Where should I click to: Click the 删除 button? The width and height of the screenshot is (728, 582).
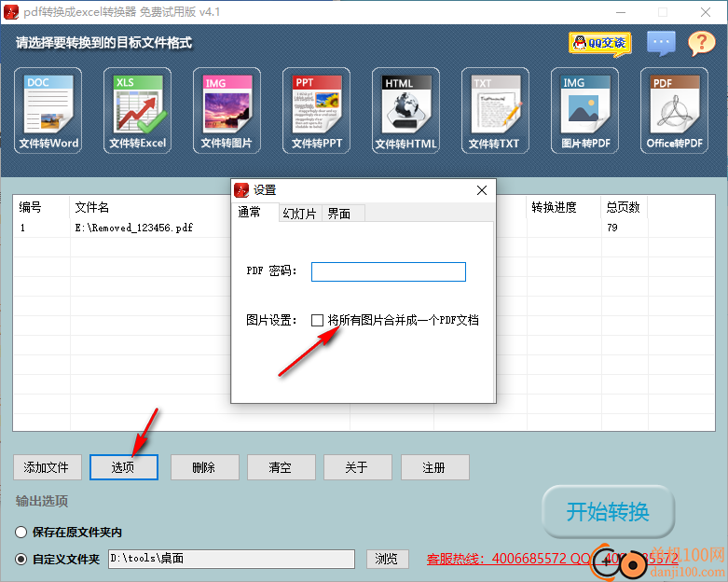click(x=205, y=467)
